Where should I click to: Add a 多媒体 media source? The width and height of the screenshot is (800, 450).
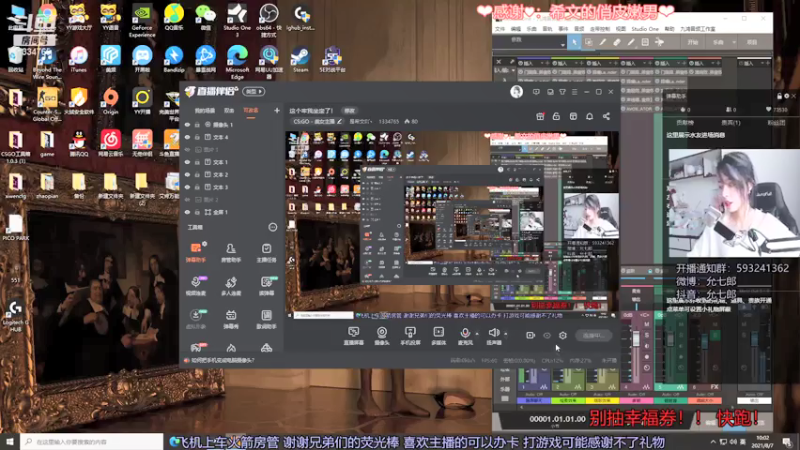tap(438, 336)
